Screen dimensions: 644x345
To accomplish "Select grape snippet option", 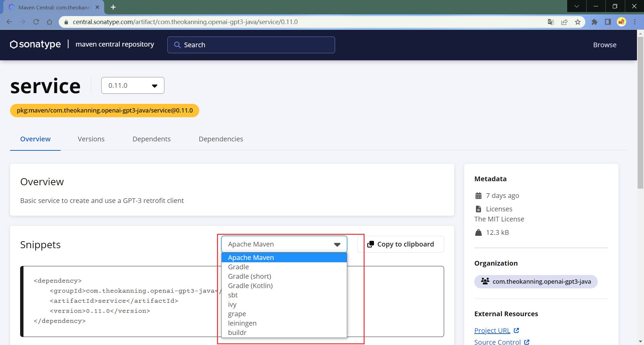I will coord(284,314).
